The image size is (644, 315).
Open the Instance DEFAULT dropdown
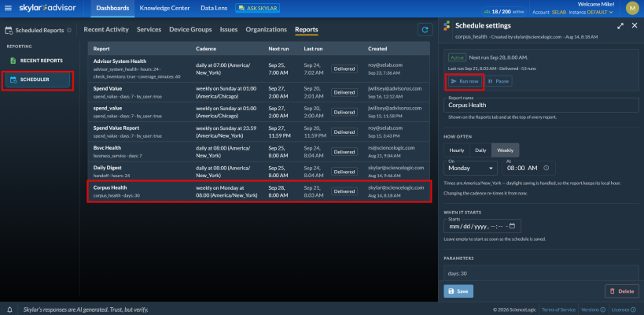[x=591, y=12]
